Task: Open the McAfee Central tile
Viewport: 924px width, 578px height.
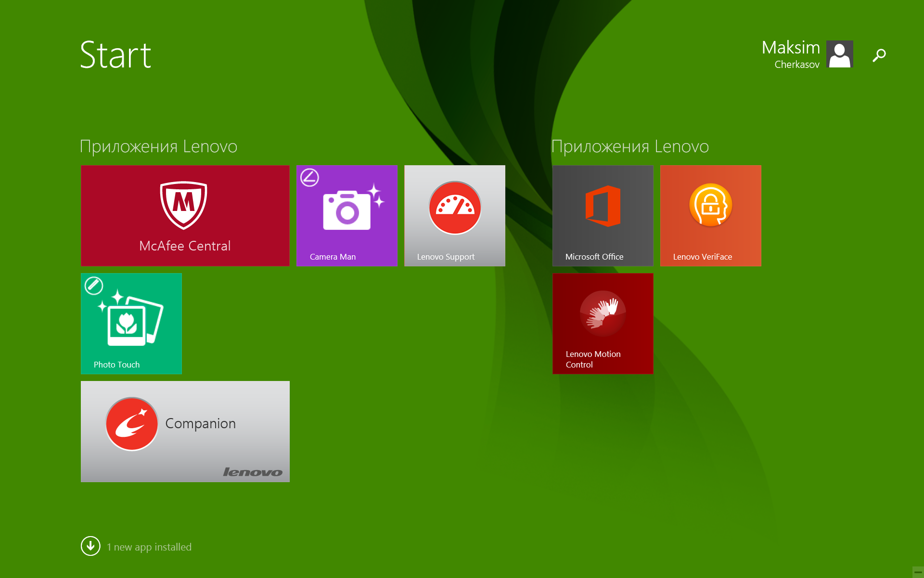Action: click(185, 216)
